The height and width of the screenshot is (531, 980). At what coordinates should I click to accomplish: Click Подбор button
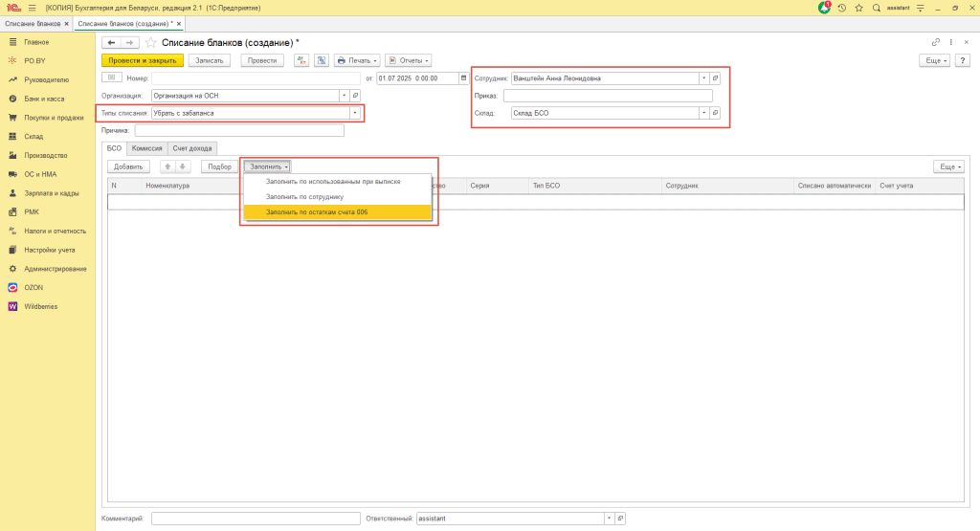coord(219,166)
